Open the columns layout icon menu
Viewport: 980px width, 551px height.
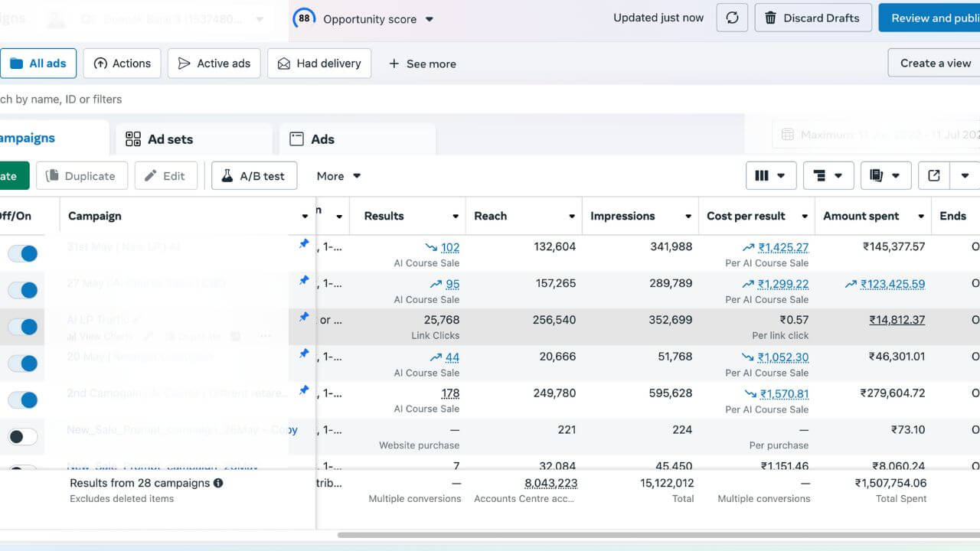click(x=770, y=176)
